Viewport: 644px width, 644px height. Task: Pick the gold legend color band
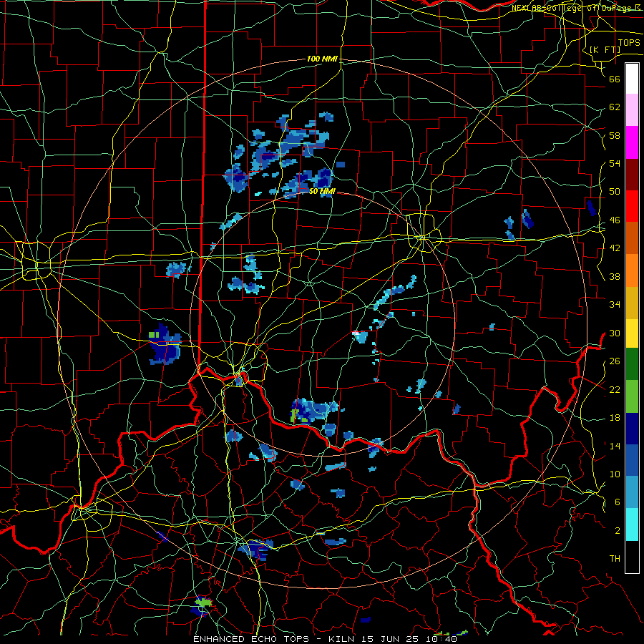pyautogui.click(x=632, y=303)
